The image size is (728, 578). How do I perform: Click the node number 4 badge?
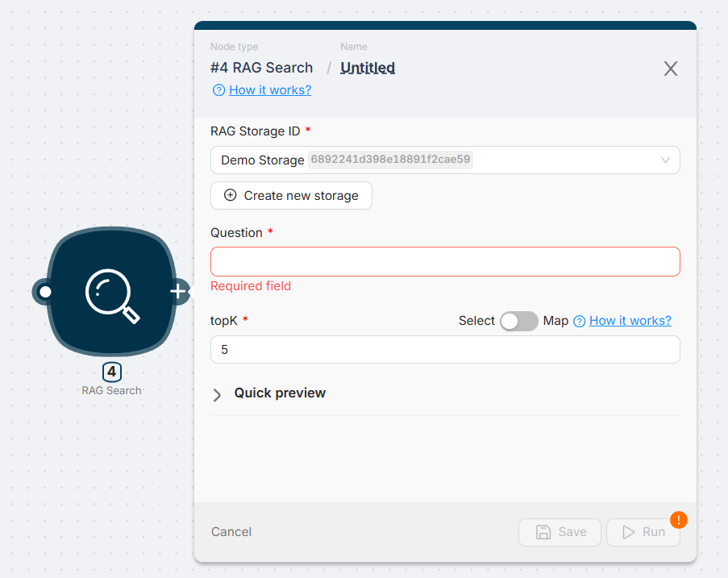pos(112,372)
